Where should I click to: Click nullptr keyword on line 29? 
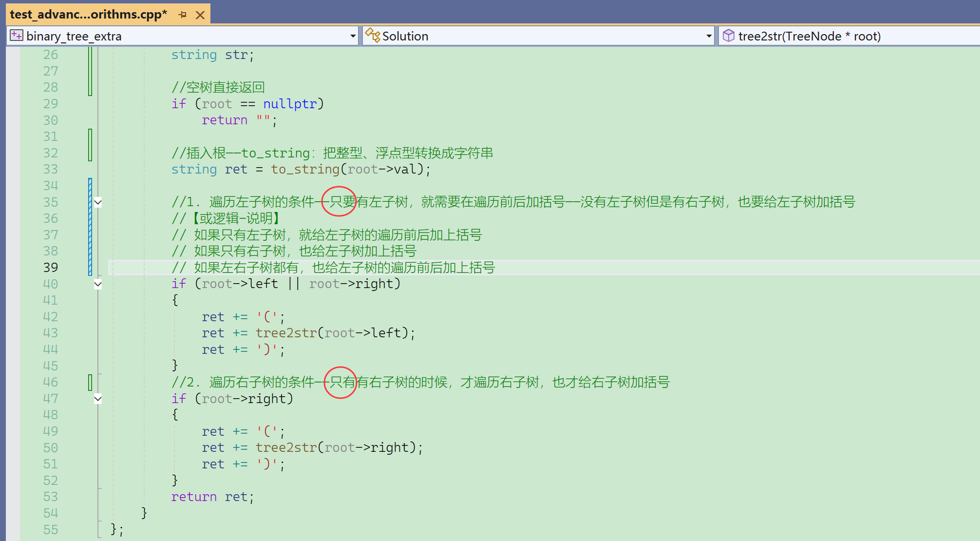coord(290,104)
